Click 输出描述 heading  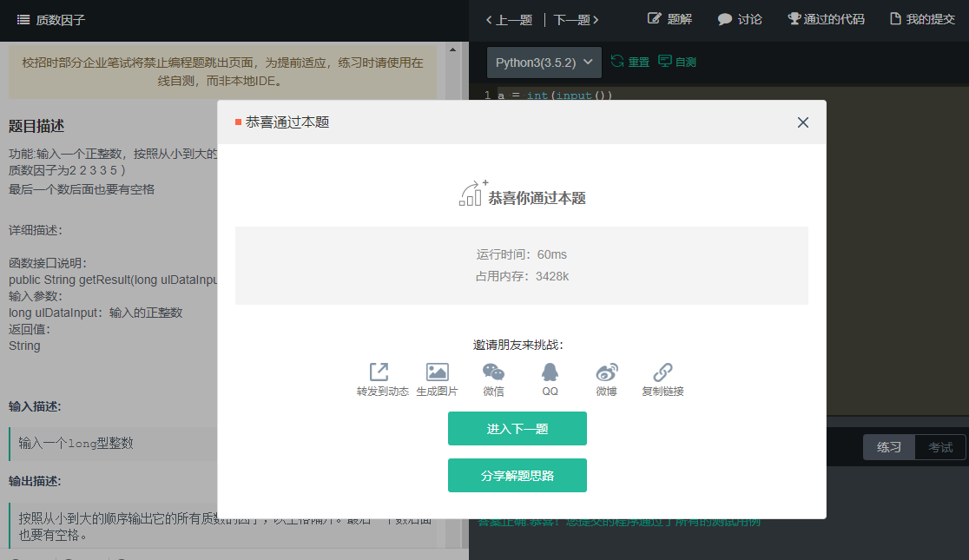(35, 481)
